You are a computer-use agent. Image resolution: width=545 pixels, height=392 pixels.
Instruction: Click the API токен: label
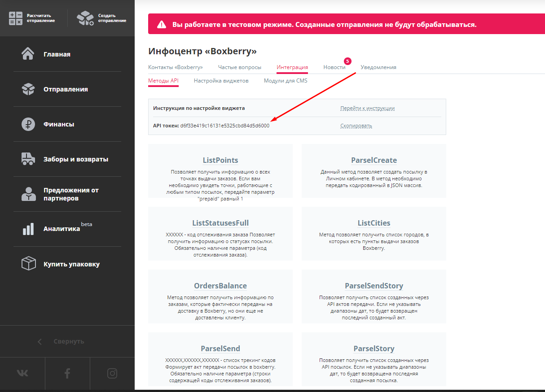[166, 126]
